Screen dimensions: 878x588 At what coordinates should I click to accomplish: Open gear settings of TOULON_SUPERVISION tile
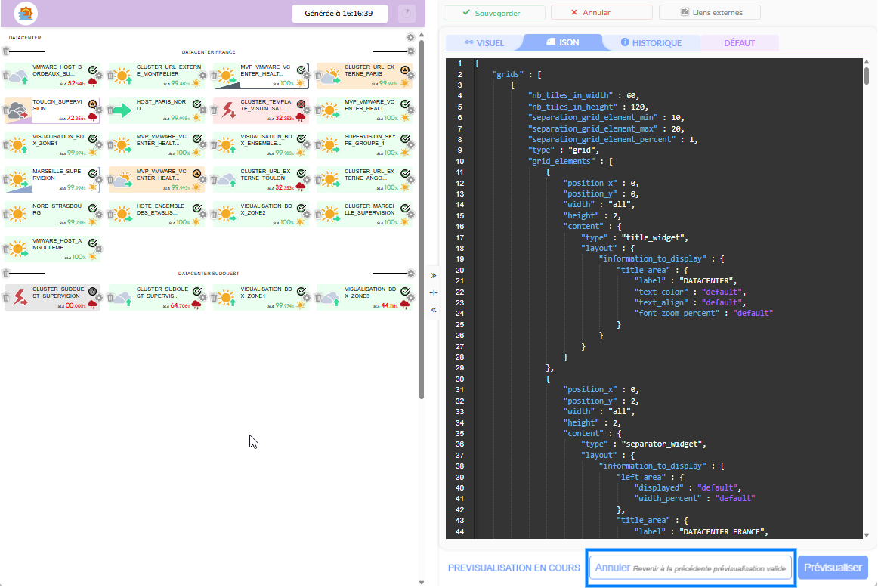point(99,110)
